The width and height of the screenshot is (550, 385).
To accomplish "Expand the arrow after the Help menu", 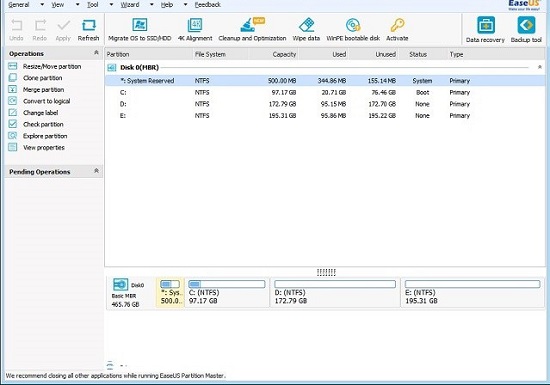I will click(185, 5).
